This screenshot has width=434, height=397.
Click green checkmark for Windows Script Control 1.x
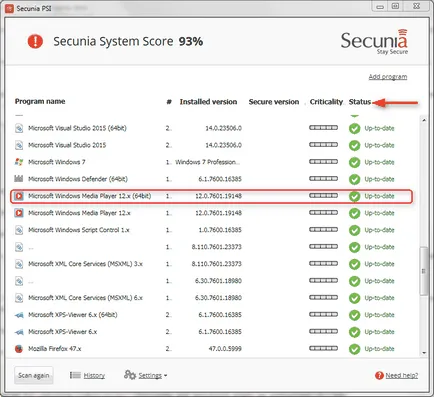(354, 230)
